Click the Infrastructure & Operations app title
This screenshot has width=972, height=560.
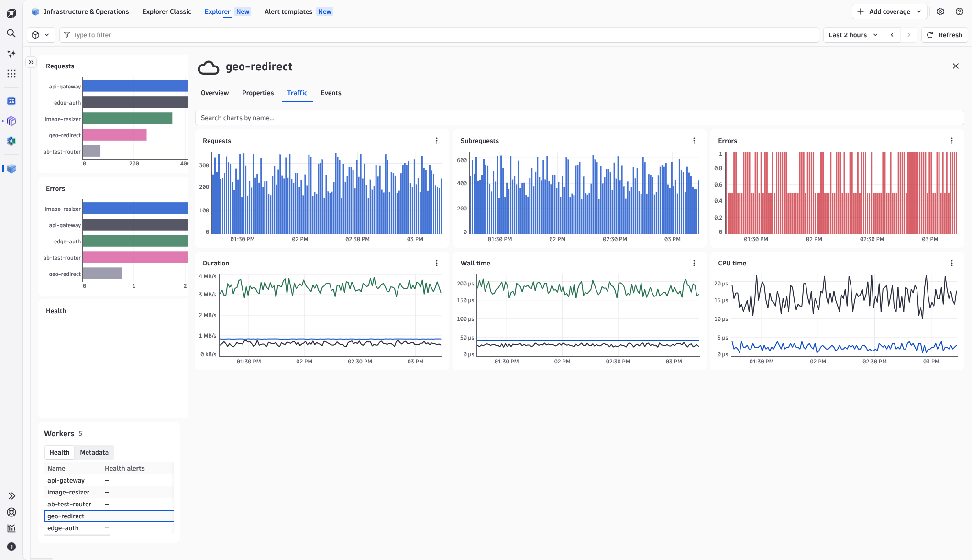point(87,11)
